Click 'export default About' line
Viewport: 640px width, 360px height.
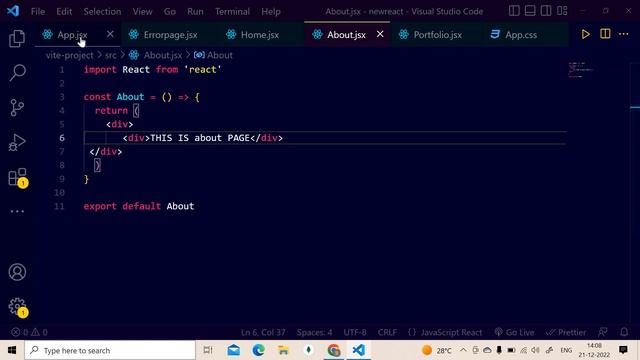[x=139, y=206]
